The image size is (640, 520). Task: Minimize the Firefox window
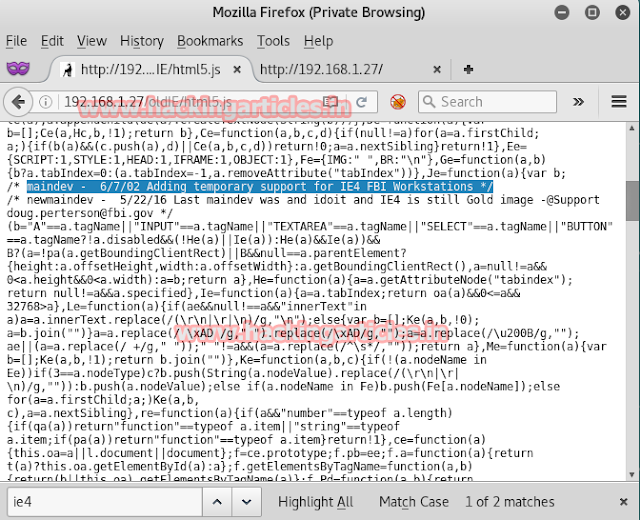pos(562,13)
